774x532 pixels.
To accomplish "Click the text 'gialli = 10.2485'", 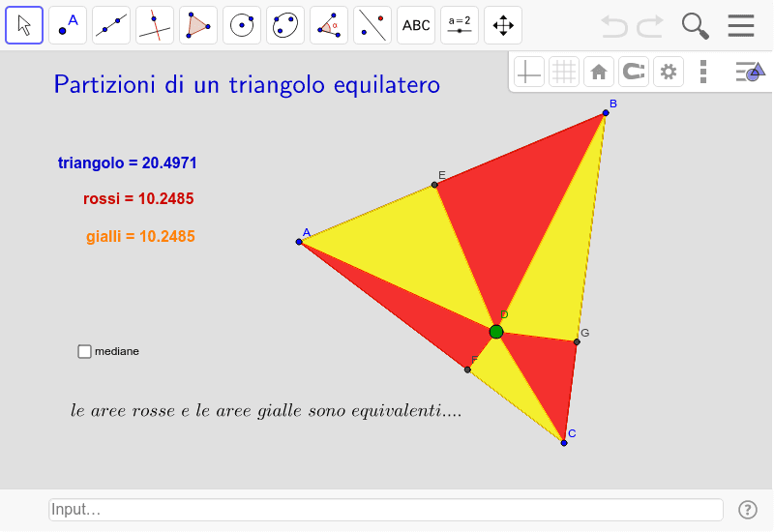I will 140,236.
